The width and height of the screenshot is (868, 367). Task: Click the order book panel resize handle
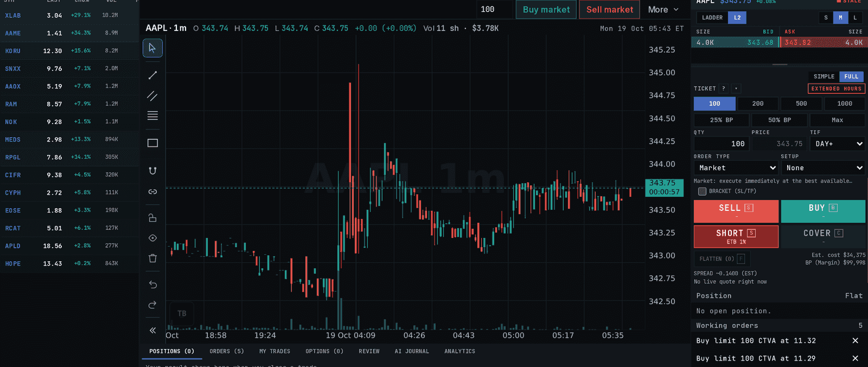tap(780, 65)
